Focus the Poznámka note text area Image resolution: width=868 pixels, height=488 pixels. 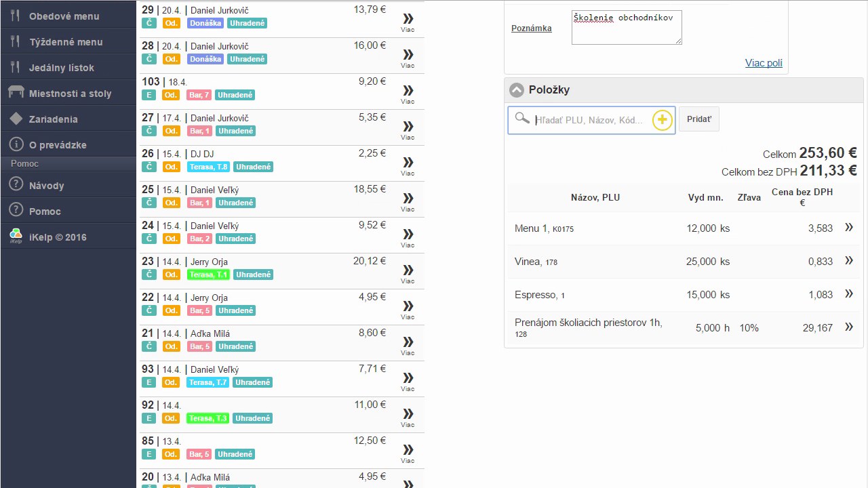pyautogui.click(x=627, y=27)
